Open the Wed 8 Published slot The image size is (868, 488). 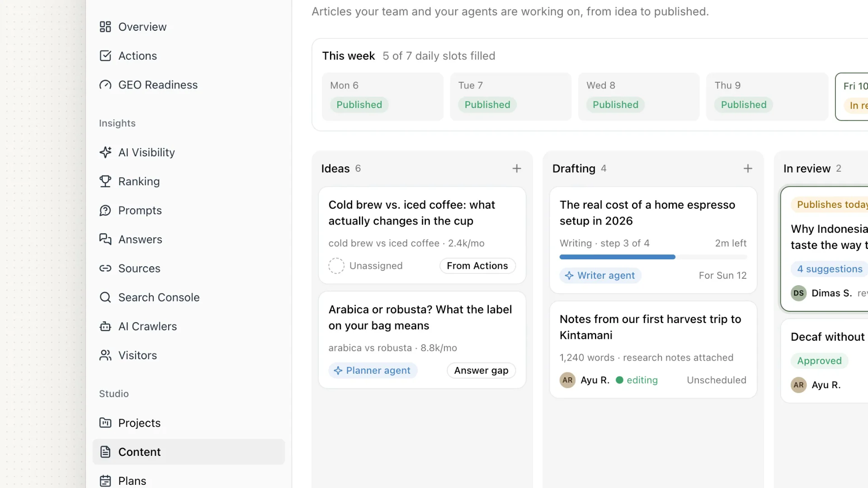(639, 97)
